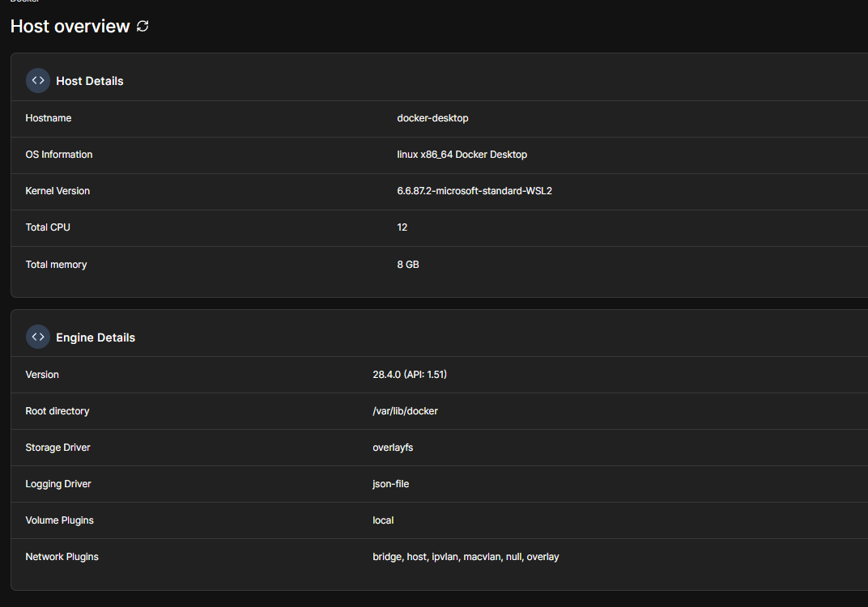
Task: Select the Engine Details section heading
Action: tap(96, 337)
